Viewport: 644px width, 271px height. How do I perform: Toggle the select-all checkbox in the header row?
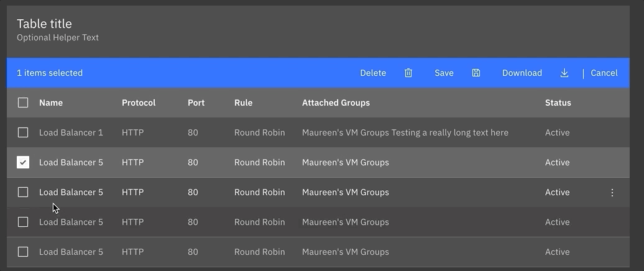[x=23, y=103]
